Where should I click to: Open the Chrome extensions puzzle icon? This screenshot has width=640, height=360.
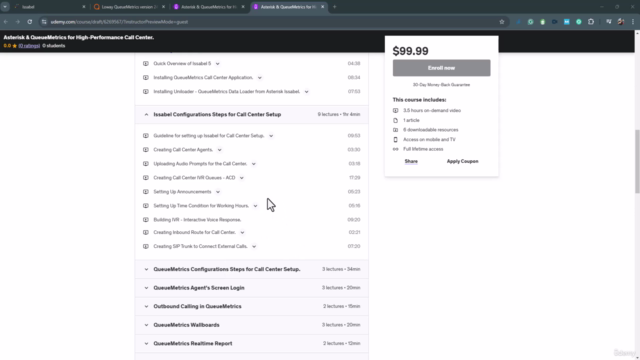tap(591, 22)
